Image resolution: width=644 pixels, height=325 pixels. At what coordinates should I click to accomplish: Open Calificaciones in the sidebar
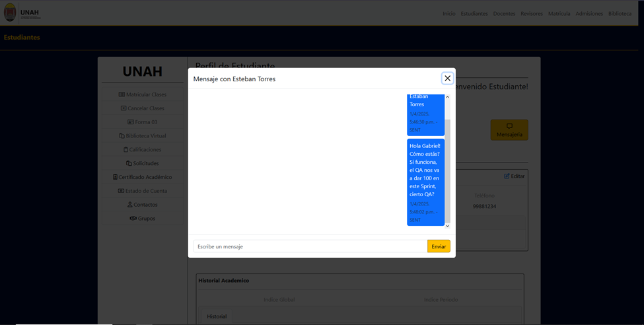143,149
